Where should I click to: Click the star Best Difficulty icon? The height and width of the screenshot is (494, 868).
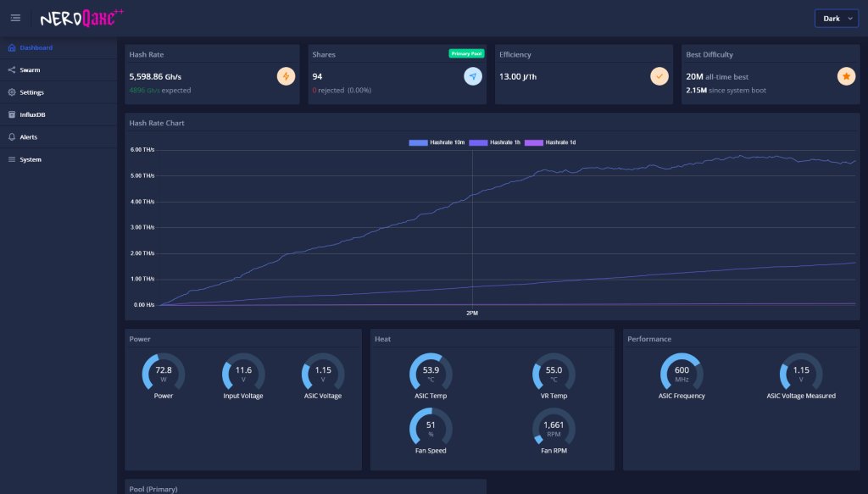845,76
